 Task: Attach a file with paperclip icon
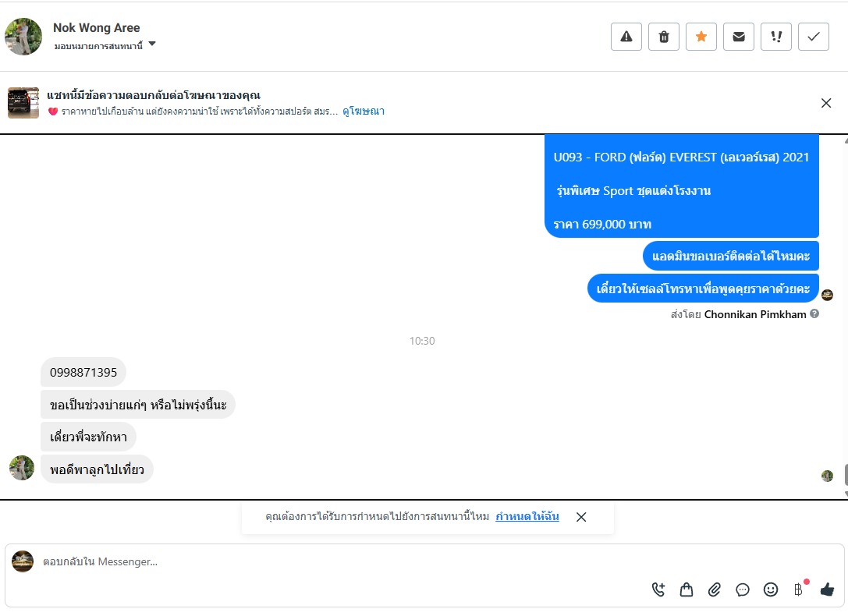(x=715, y=589)
